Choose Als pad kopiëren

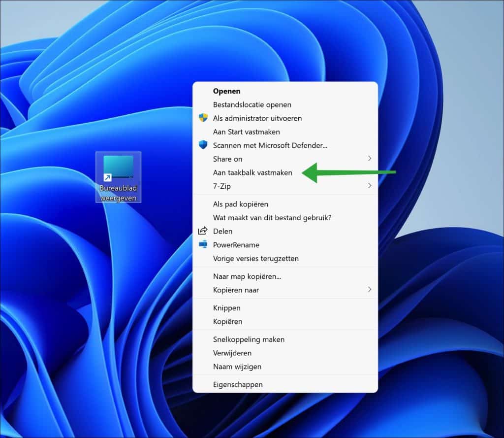[240, 204]
